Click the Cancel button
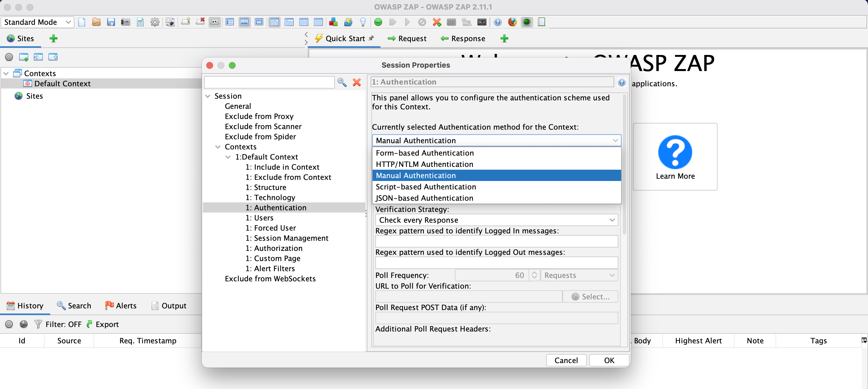 (x=566, y=360)
